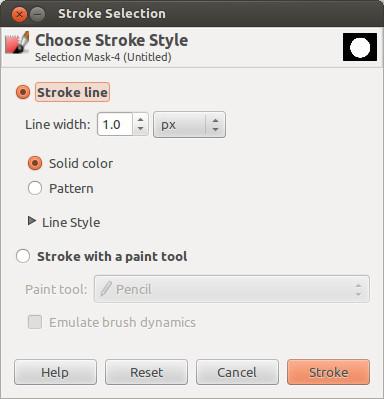Click into the Line width field
The width and height of the screenshot is (384, 399).
(115, 125)
